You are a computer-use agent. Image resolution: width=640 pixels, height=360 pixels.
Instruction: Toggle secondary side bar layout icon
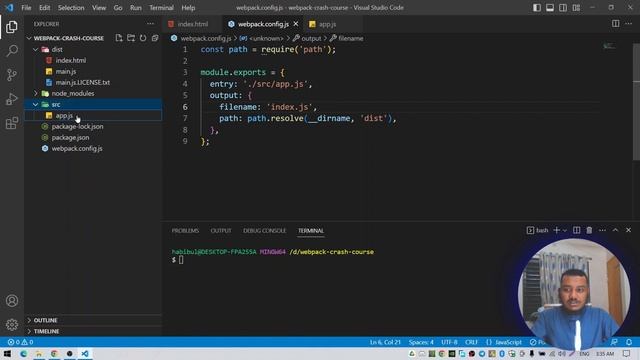[563, 7]
